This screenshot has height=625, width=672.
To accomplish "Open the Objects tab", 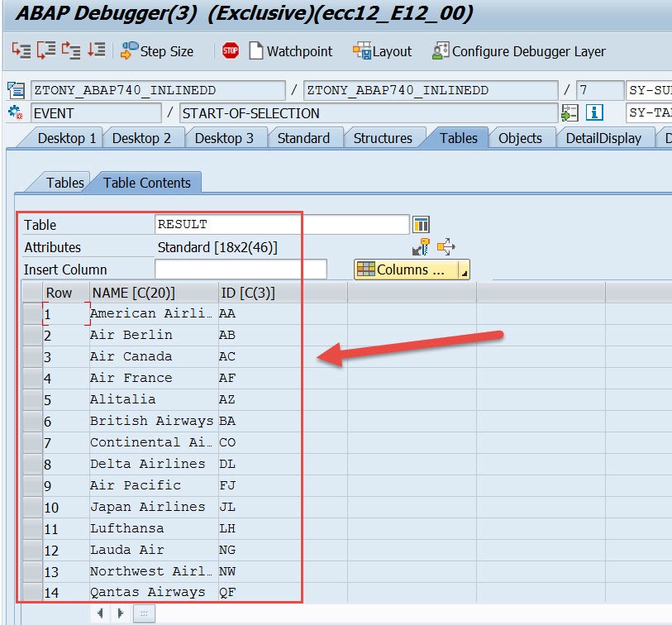I will (x=520, y=138).
